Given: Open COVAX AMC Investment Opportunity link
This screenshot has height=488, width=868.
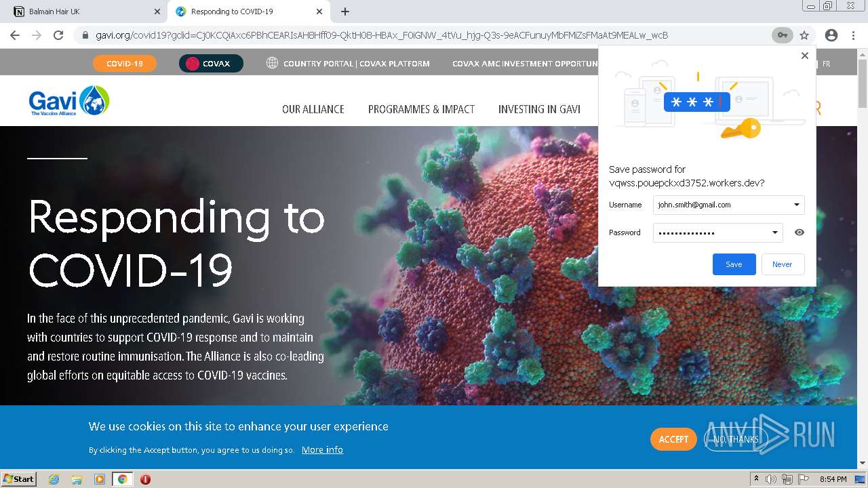Looking at the screenshot, I should (525, 64).
